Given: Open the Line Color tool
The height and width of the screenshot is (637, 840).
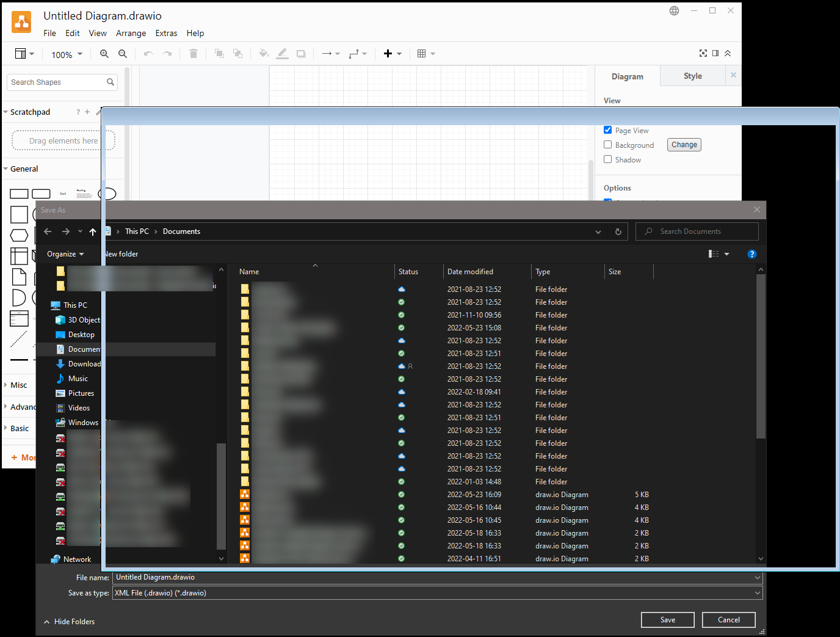Looking at the screenshot, I should (x=282, y=53).
